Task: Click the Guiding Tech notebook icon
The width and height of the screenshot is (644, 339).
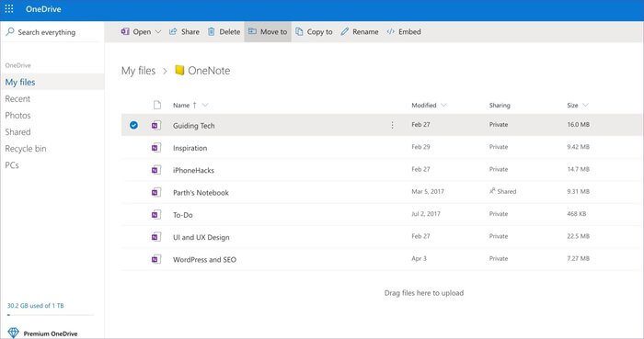Action: click(156, 125)
